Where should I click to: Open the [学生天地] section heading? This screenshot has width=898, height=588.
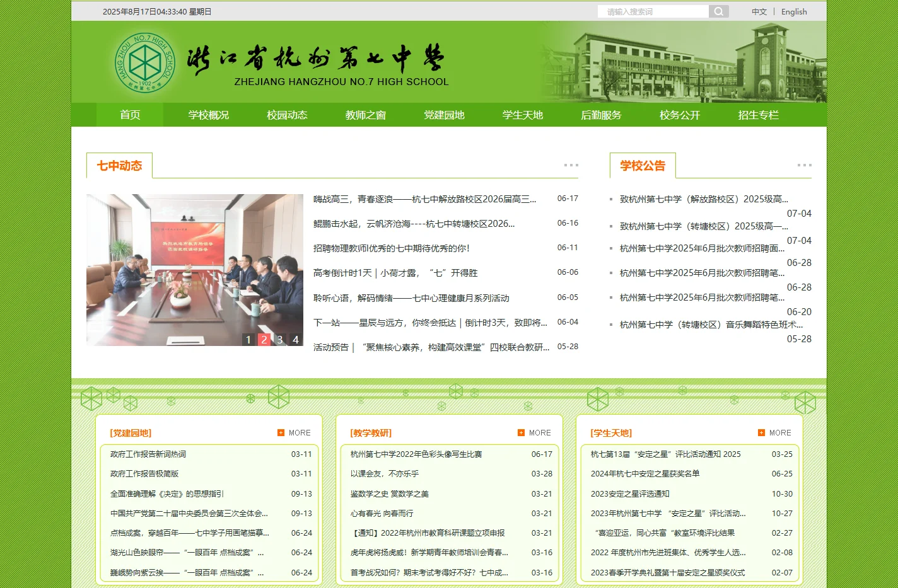611,433
